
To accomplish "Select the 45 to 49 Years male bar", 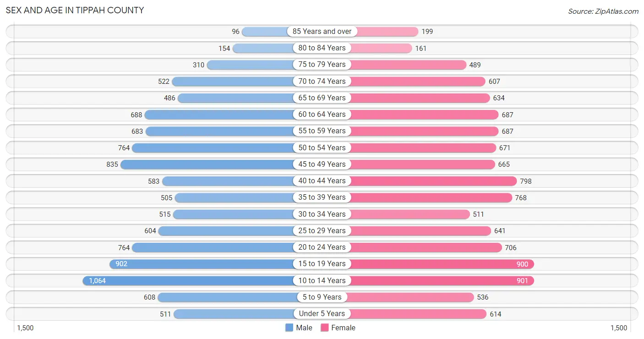I will [x=207, y=164].
